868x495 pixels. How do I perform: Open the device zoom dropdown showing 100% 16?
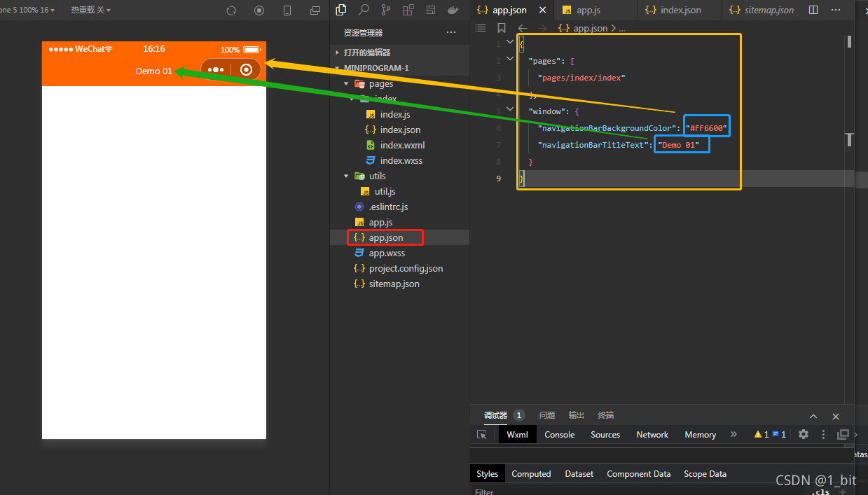coord(28,11)
